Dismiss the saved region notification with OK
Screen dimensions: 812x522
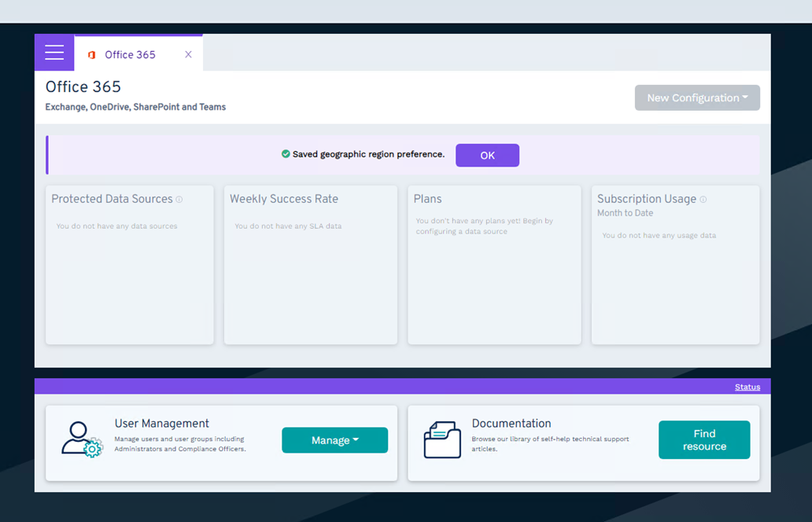tap(487, 155)
